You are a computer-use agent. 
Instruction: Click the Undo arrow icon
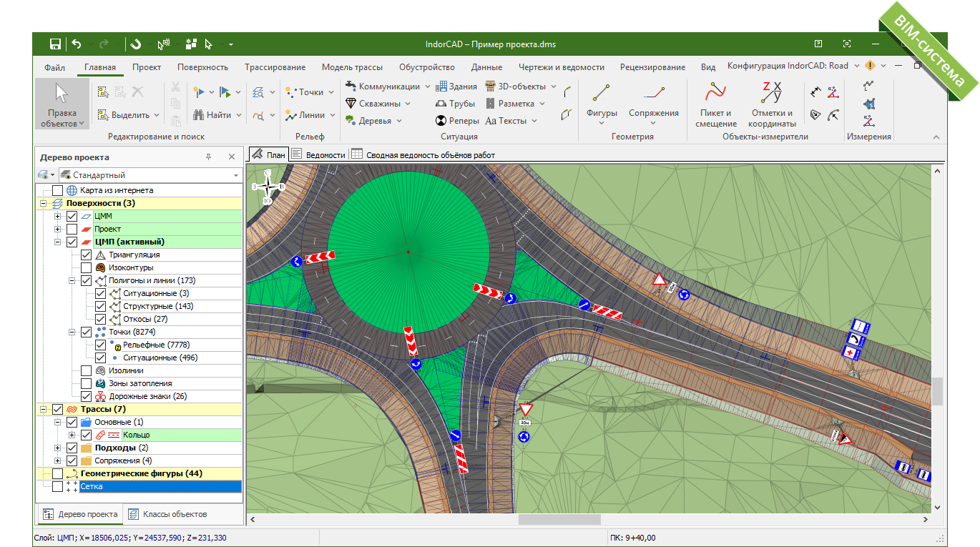point(77,44)
